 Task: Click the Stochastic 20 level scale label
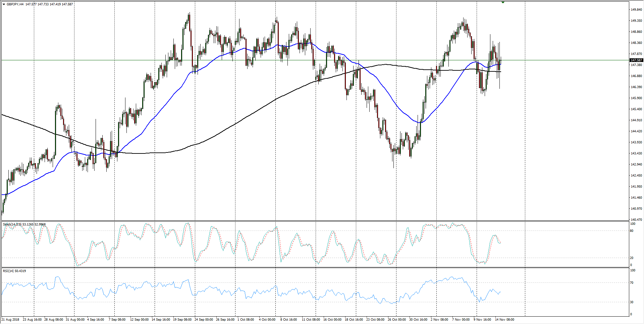pyautogui.click(x=632, y=258)
